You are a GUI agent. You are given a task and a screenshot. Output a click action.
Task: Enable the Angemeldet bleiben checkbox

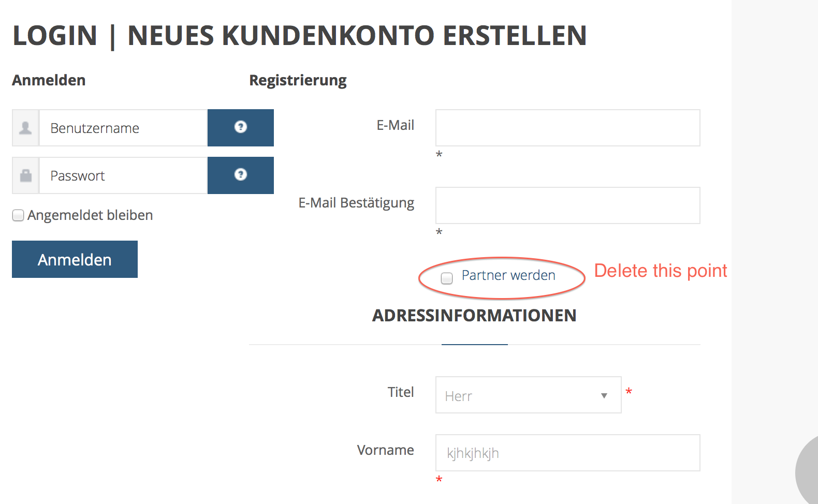point(18,215)
